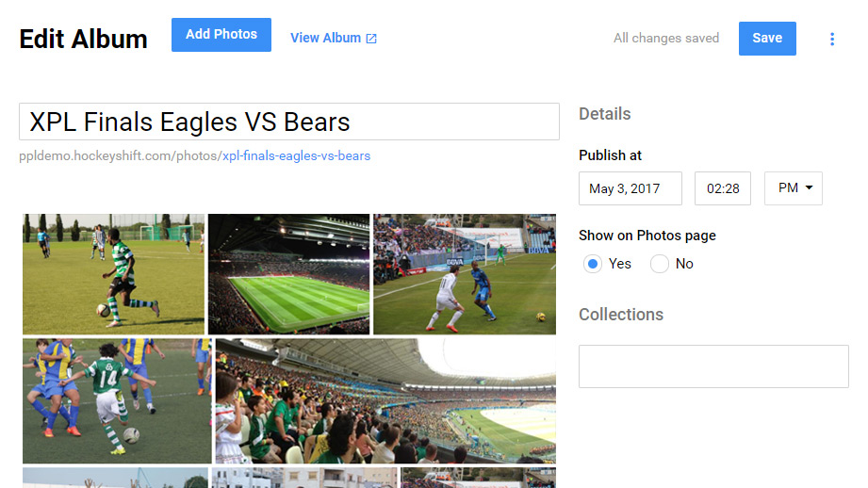Click the album title input field
Viewport: 868px width, 488px height.
(288, 122)
